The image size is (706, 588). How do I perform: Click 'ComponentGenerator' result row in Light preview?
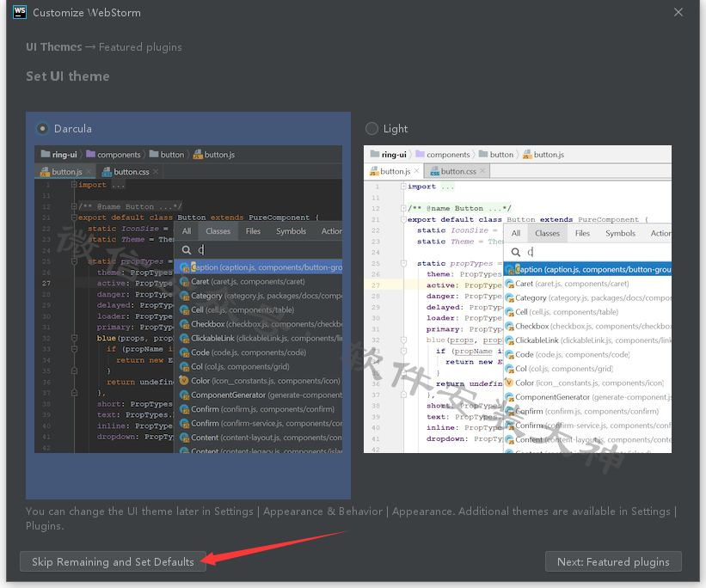[x=587, y=397]
